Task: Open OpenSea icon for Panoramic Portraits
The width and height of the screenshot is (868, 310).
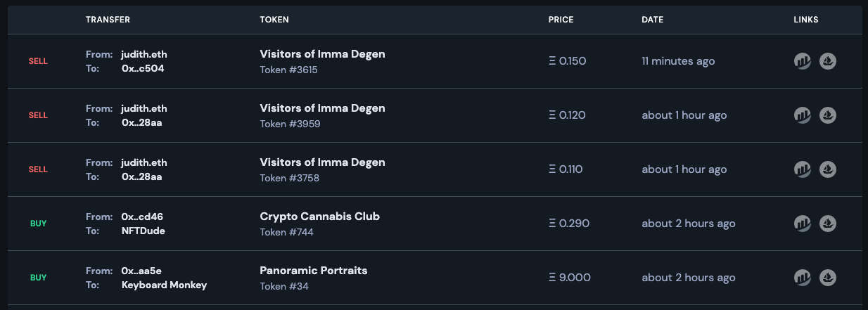Action: [x=828, y=278]
